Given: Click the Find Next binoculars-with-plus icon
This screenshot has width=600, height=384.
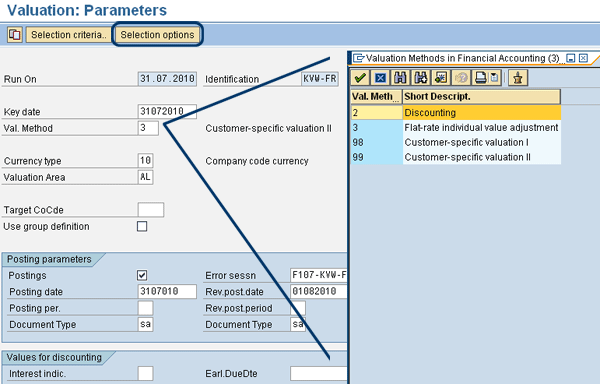Looking at the screenshot, I should click(x=421, y=78).
